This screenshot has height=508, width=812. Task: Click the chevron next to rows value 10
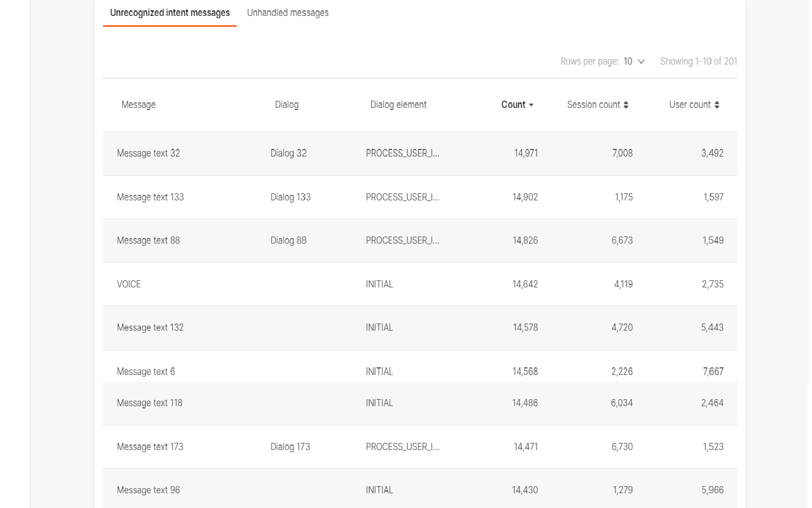[642, 61]
